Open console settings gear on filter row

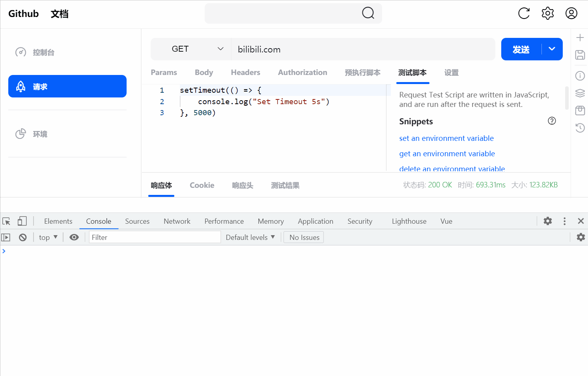[581, 237]
